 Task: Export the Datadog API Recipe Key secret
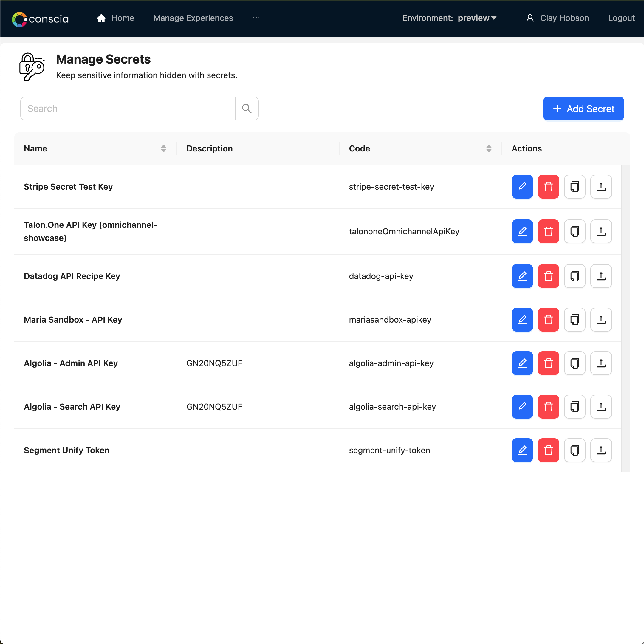(601, 276)
